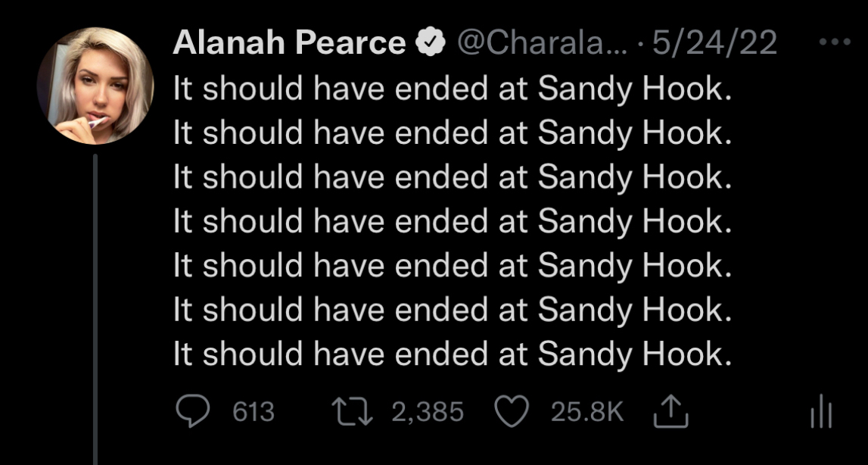The height and width of the screenshot is (465, 868).
Task: Click "Sandy Hook" in the first line
Action: 633,90
